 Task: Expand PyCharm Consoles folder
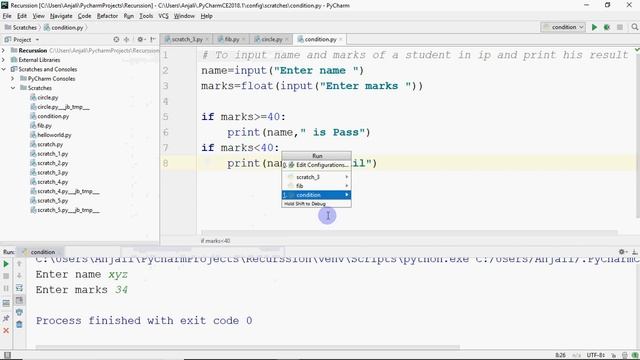click(x=13, y=78)
